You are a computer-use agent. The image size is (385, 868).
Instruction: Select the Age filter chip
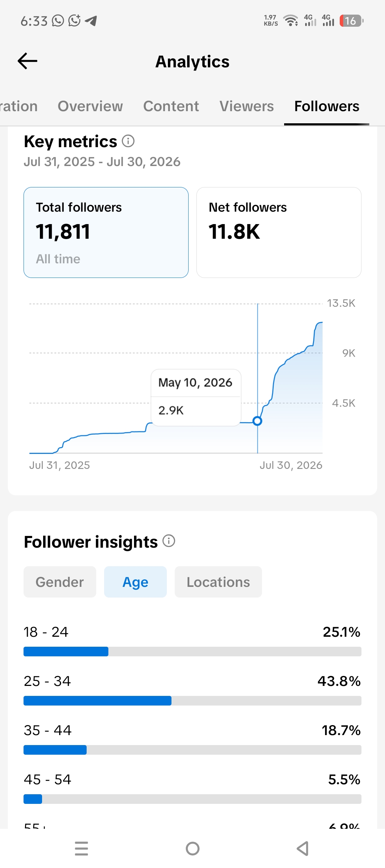(x=135, y=582)
